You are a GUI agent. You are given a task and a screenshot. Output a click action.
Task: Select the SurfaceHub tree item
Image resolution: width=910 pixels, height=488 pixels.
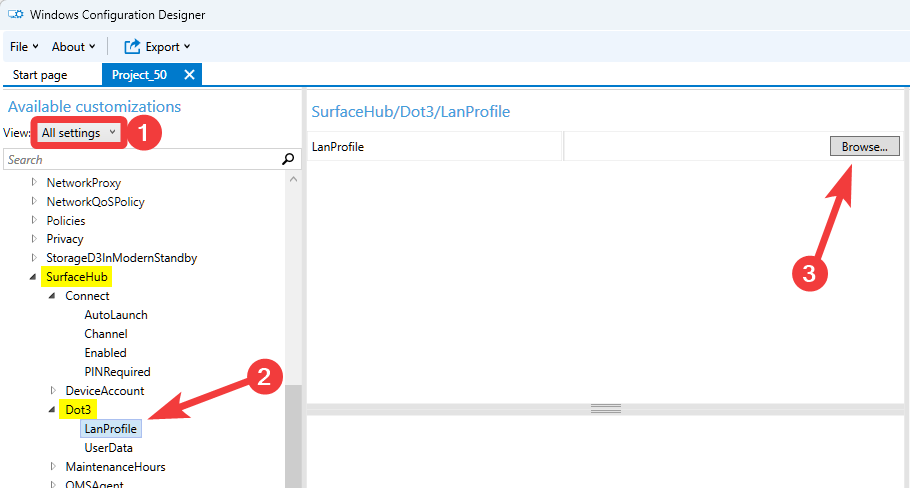(77, 277)
